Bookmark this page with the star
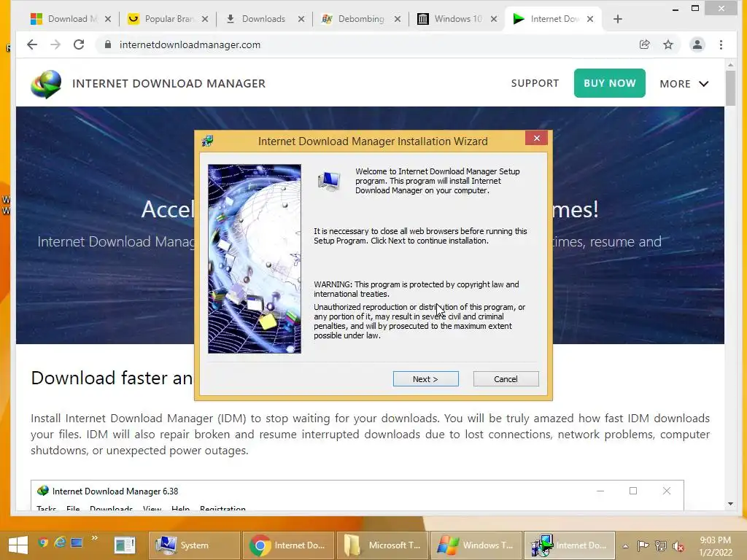The width and height of the screenshot is (747, 560). pos(668,44)
